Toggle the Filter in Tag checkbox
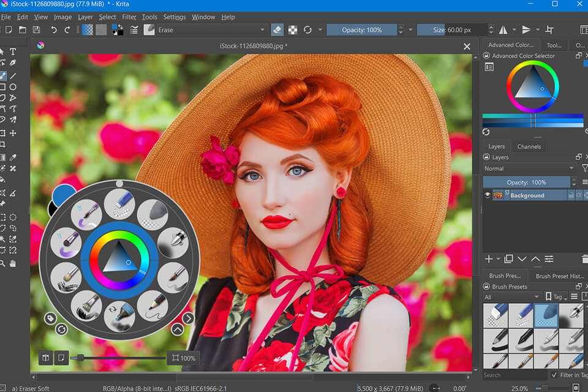 [x=554, y=375]
